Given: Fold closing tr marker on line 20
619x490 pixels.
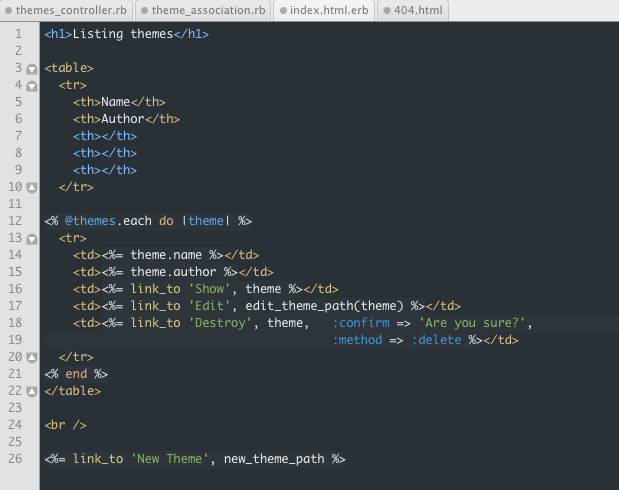Looking at the screenshot, I should click(x=32, y=358).
